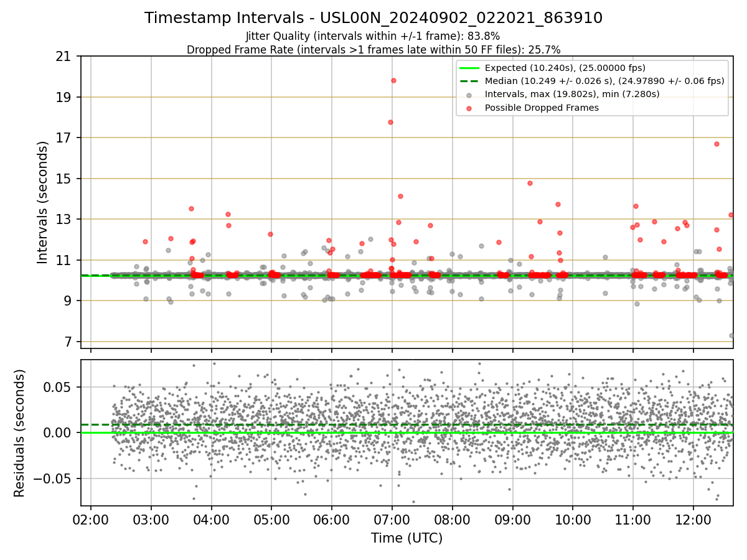
Task: Click legend entry 'Possible Dropped Frames'
Action: click(542, 108)
